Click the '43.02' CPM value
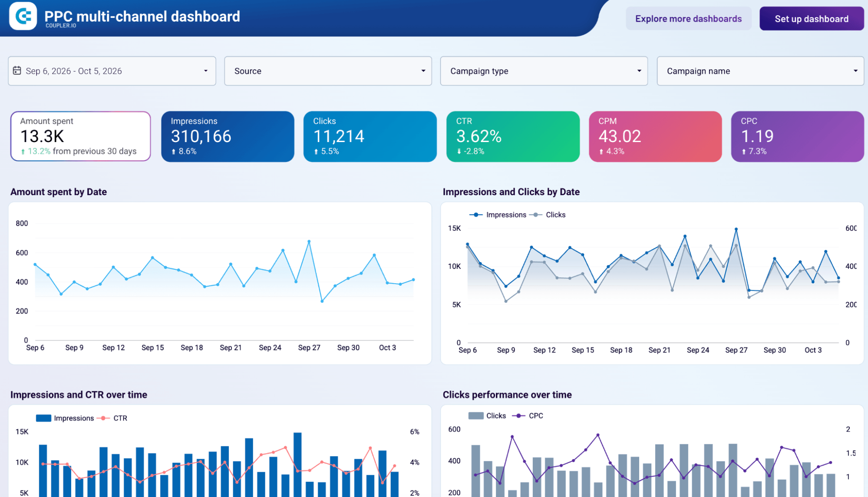Viewport: 868px width, 497px height. [x=620, y=136]
